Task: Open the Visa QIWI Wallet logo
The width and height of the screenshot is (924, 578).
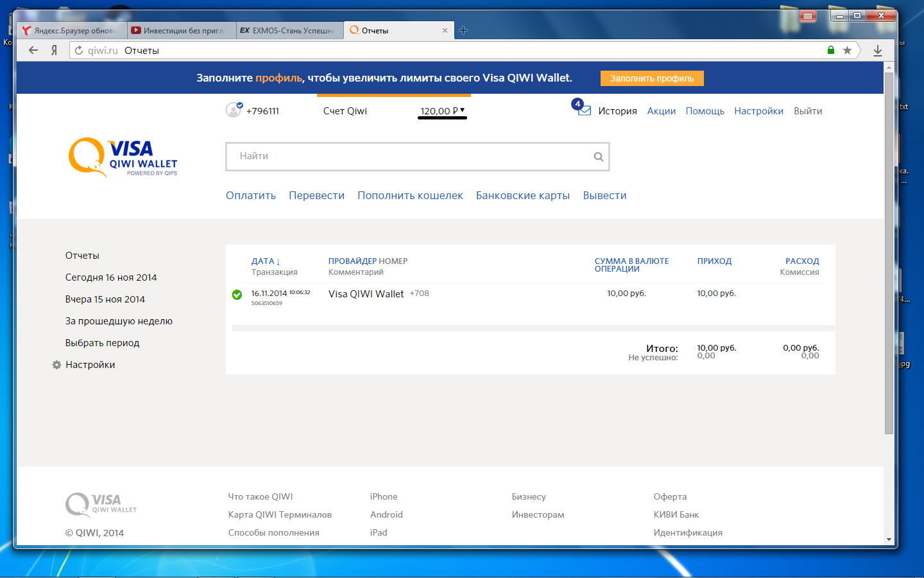Action: click(123, 157)
